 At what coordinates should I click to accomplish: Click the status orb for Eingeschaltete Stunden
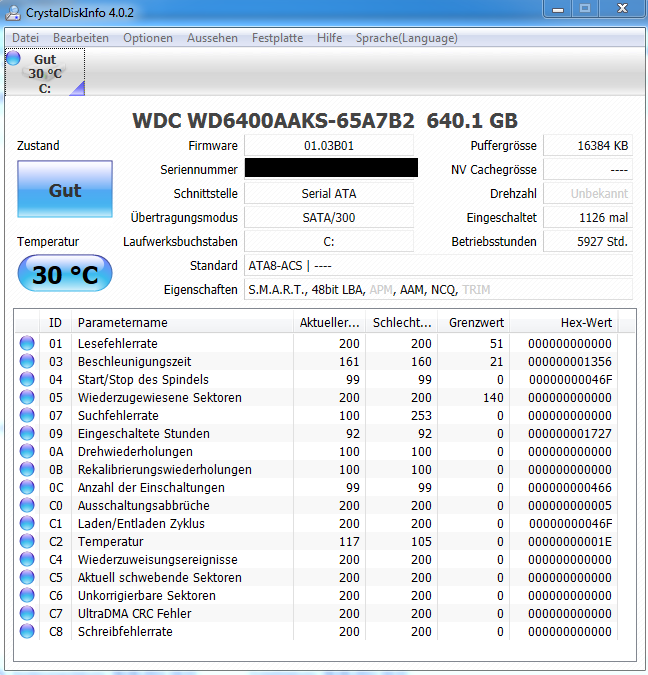(27, 433)
